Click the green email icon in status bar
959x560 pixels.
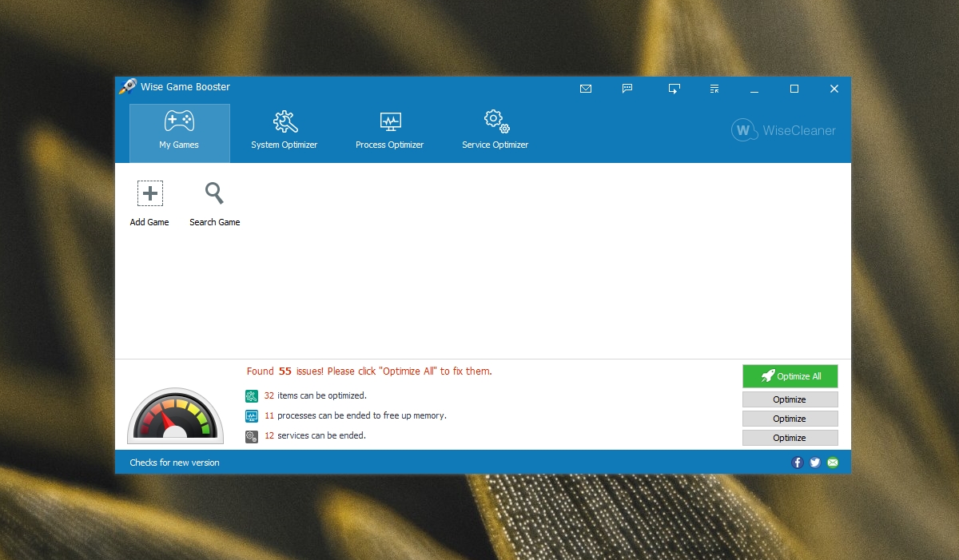click(x=833, y=463)
